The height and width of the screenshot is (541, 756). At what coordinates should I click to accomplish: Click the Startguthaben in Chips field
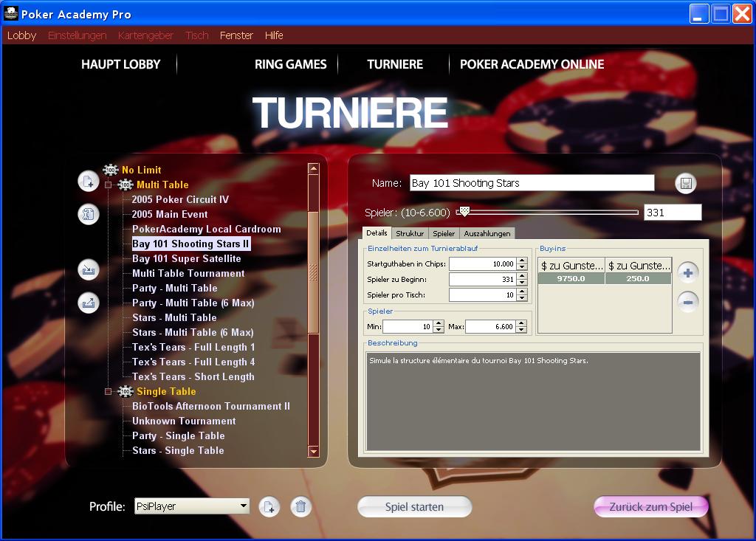coord(483,263)
